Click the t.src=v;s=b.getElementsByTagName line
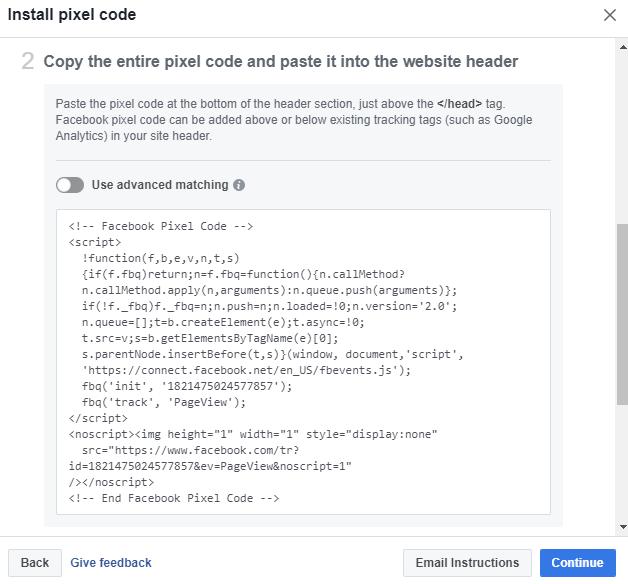The height and width of the screenshot is (584, 628). [210, 338]
